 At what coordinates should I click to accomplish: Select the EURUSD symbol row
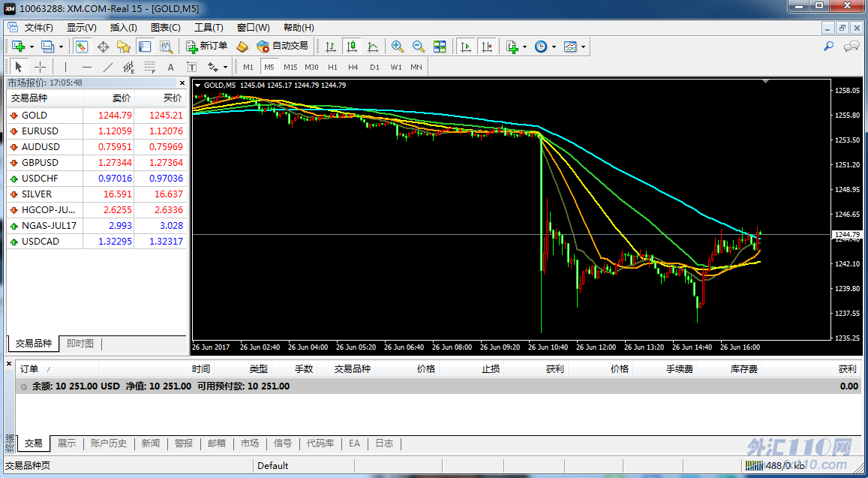tap(97, 131)
